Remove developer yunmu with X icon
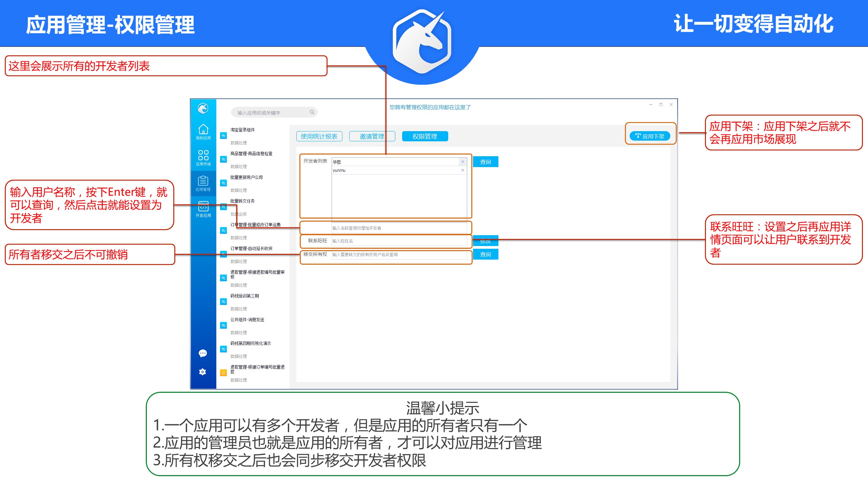 pos(462,170)
